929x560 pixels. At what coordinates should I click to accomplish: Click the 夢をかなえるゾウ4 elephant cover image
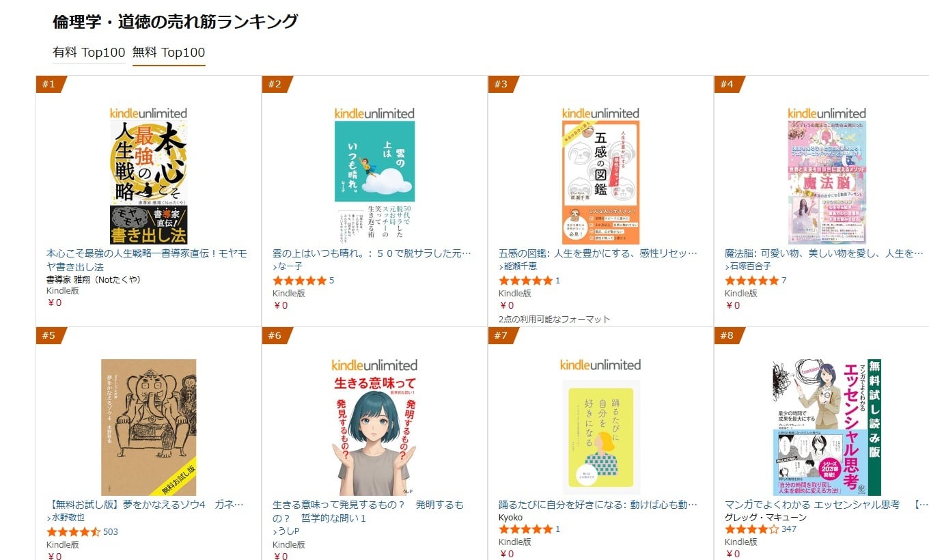coord(148,427)
